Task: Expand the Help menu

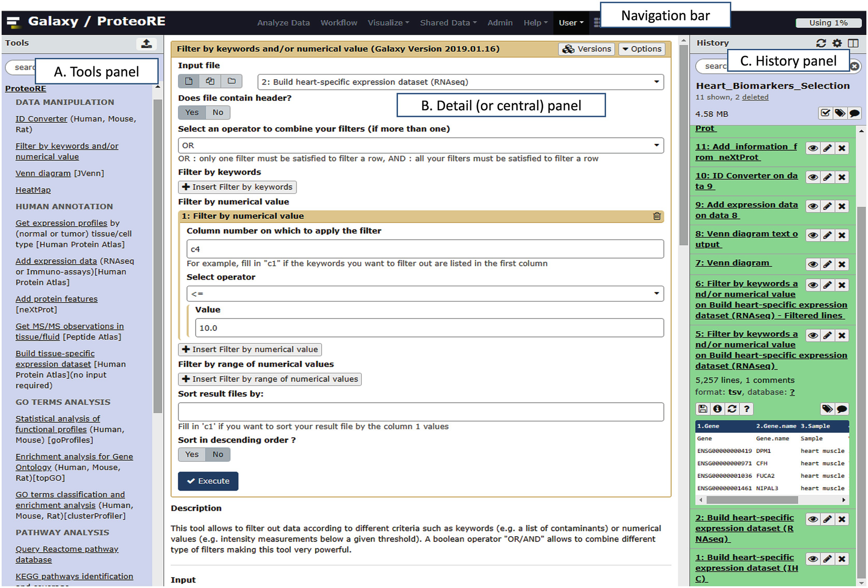Action: pos(535,23)
